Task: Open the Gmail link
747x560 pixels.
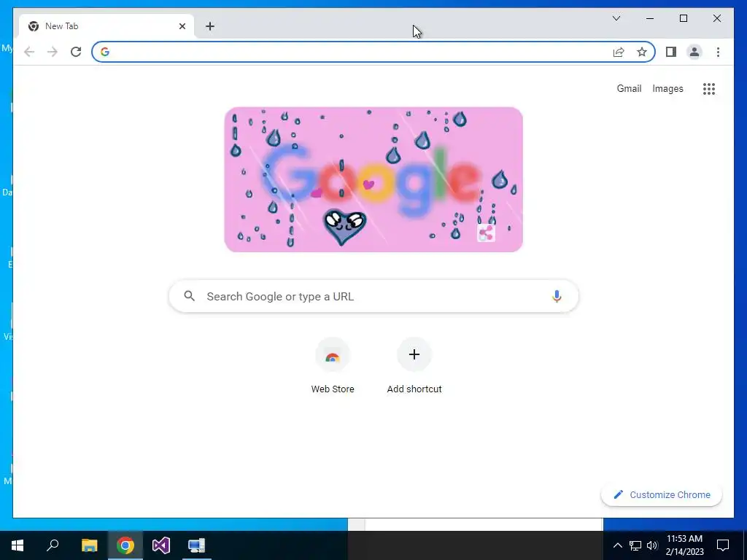Action: click(x=629, y=88)
